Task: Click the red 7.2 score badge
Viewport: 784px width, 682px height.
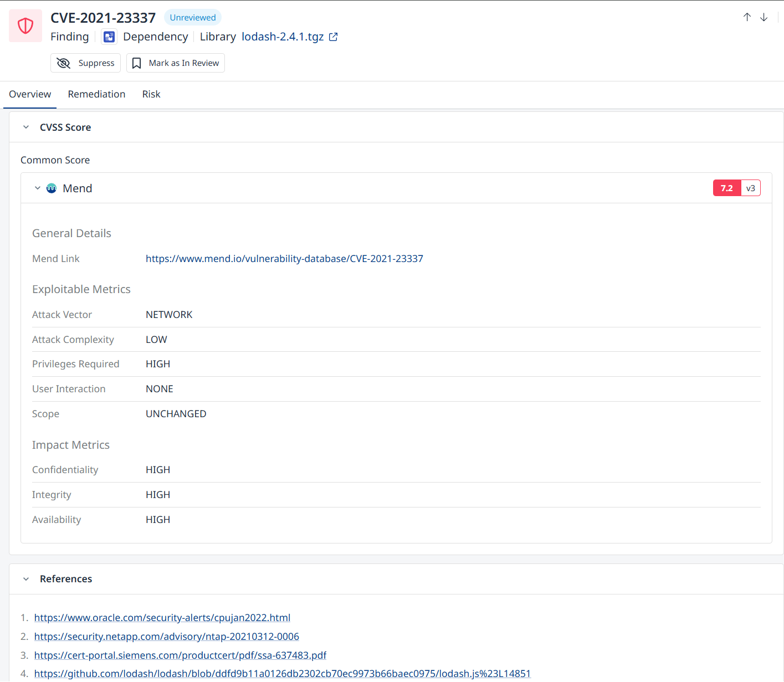Action: coord(726,188)
